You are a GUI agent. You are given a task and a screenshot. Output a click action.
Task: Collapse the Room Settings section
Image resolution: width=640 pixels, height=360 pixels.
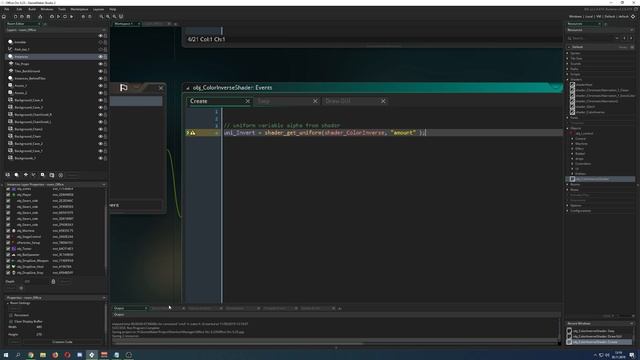pyautogui.click(x=7, y=303)
